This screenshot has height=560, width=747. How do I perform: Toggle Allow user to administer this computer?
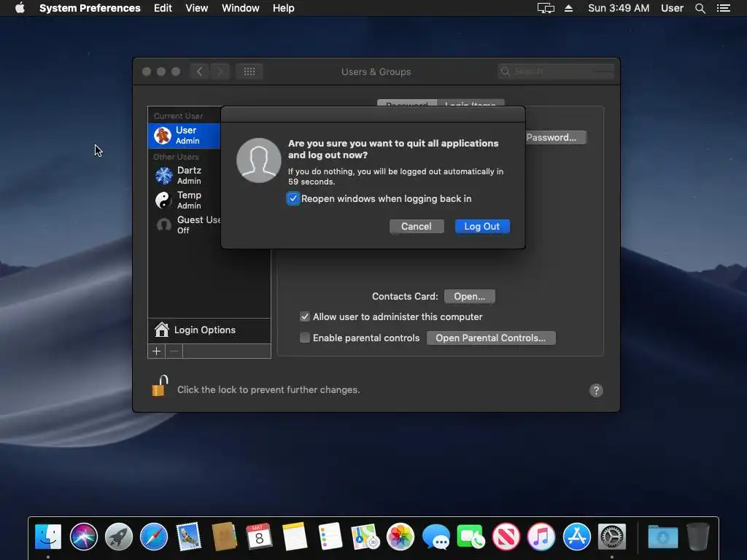(x=305, y=316)
